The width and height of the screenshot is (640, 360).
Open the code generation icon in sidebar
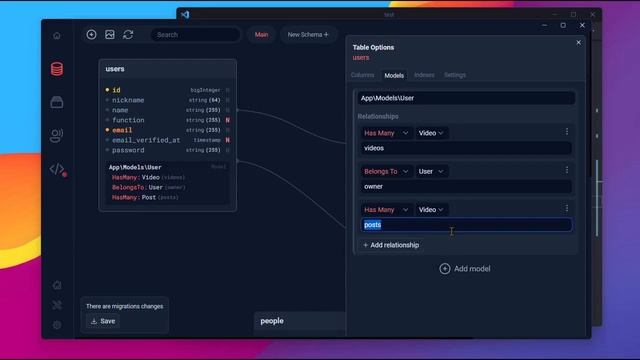pyautogui.click(x=58, y=169)
